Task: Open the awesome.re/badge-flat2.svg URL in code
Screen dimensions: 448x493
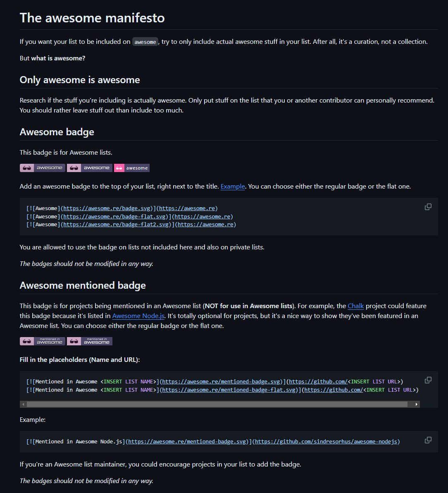Action: point(116,225)
